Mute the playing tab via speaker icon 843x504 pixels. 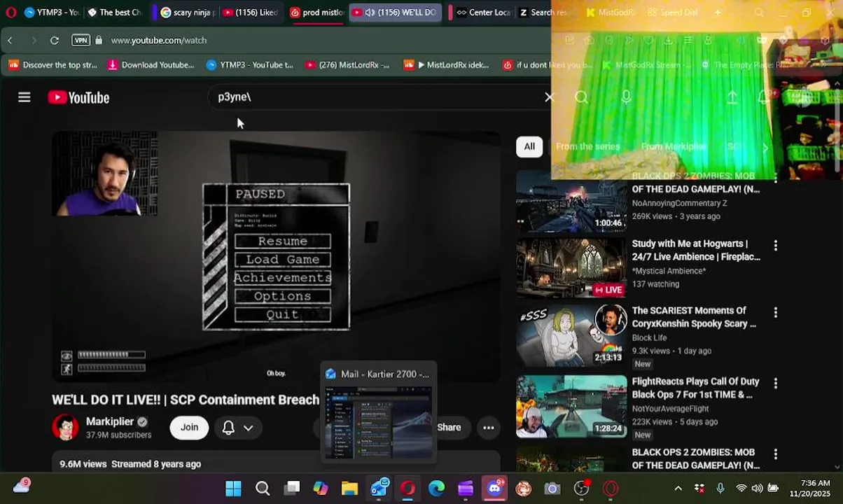(x=370, y=13)
